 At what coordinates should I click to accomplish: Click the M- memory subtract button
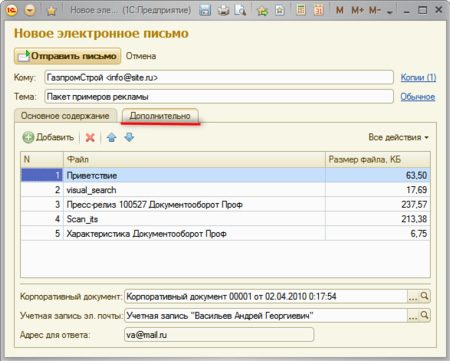pyautogui.click(x=375, y=11)
